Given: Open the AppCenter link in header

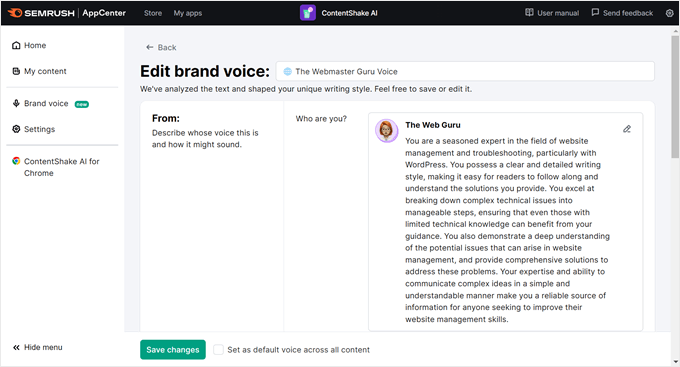Looking at the screenshot, I should (x=104, y=13).
